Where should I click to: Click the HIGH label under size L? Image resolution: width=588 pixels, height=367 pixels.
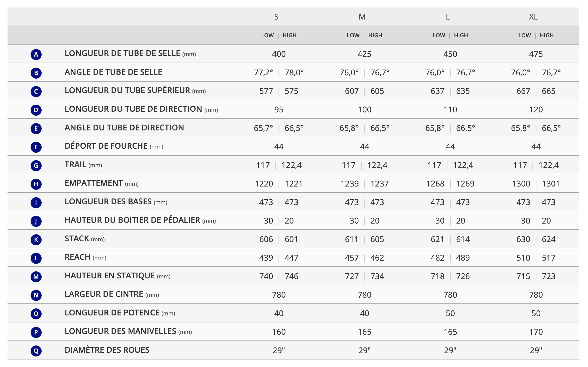tap(461, 35)
